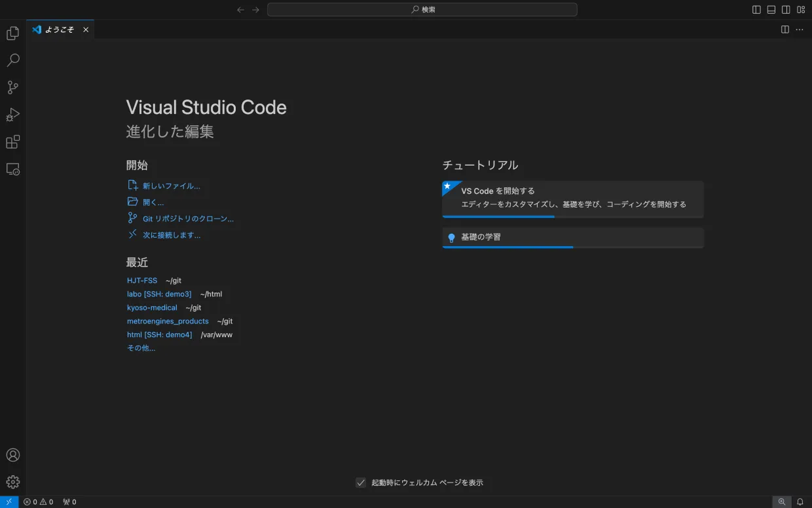Click the lightbulb icon on 基礎の学習

pos(451,238)
